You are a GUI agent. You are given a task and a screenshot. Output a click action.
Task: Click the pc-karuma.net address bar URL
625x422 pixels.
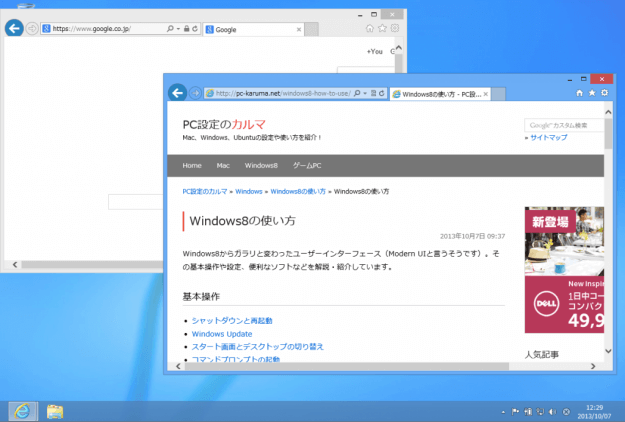283,94
